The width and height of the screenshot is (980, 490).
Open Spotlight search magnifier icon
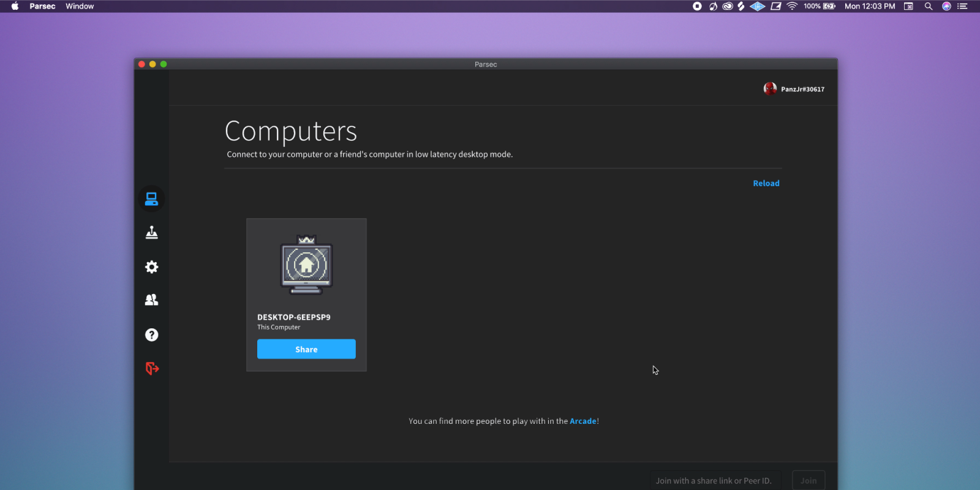tap(929, 6)
